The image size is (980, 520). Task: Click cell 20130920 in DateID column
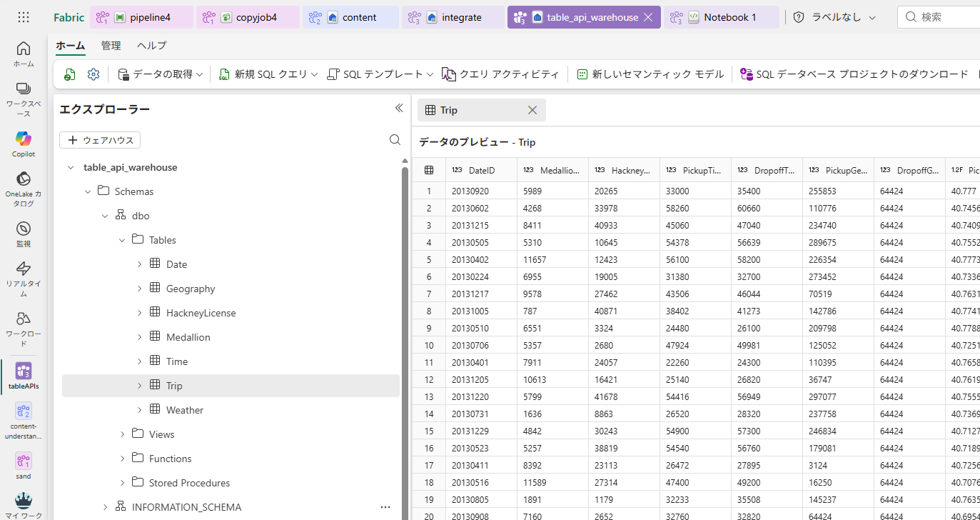pyautogui.click(x=482, y=191)
